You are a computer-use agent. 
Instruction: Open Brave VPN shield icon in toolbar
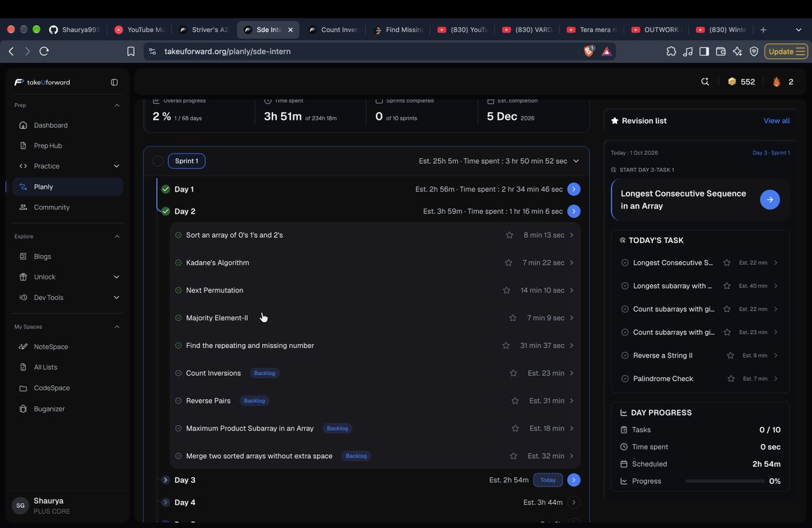(754, 51)
